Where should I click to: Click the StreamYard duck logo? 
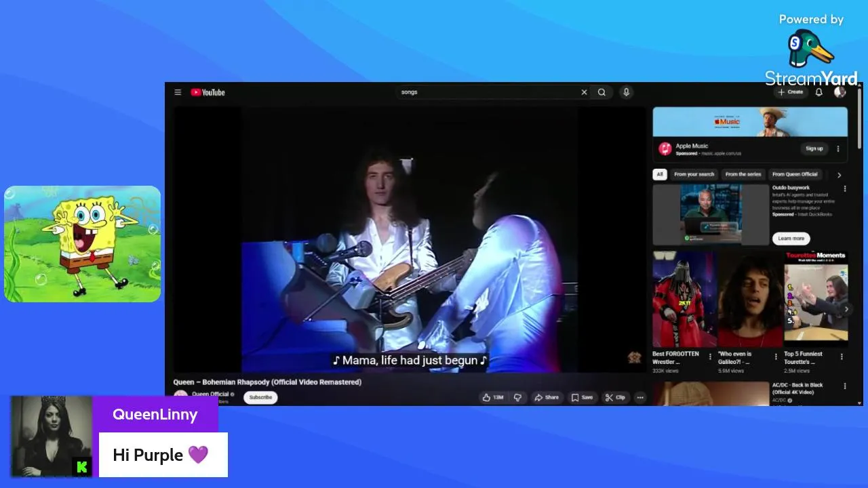pos(810,49)
